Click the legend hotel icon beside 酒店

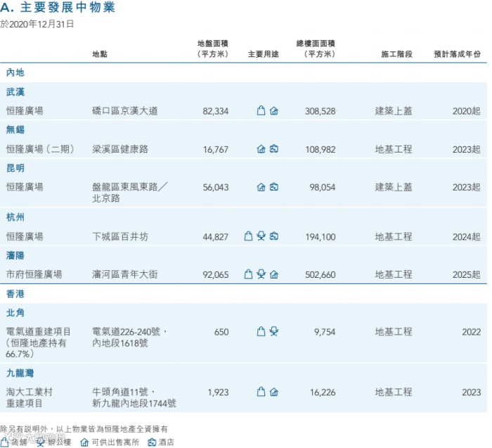pyautogui.click(x=152, y=442)
